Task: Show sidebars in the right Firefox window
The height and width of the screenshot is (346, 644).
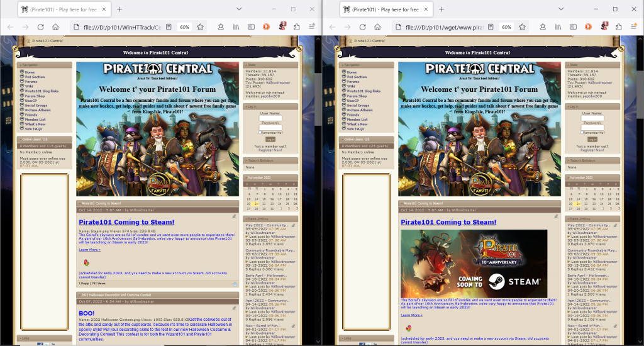Action: pyautogui.click(x=573, y=27)
